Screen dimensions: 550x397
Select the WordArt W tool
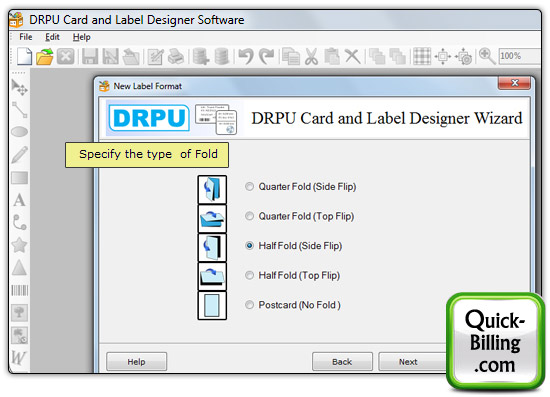point(19,358)
